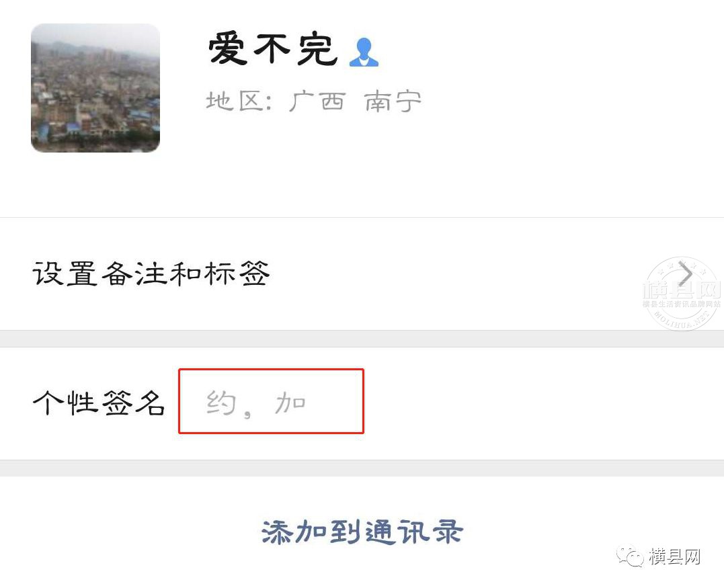
Task: Select the nickname 爱不完
Action: coord(272,49)
